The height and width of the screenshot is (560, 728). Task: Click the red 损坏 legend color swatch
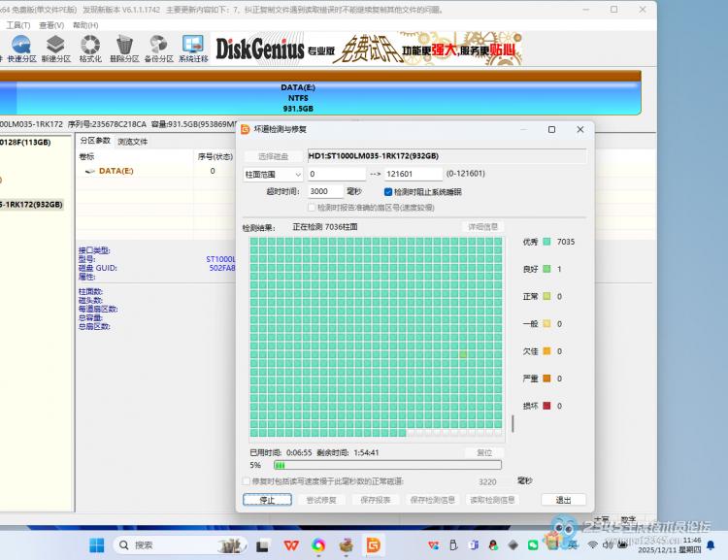[546, 406]
